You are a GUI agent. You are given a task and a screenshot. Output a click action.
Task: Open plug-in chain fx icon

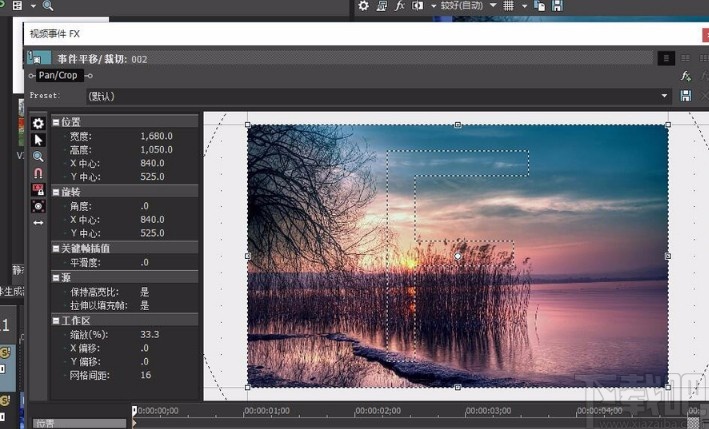click(686, 76)
